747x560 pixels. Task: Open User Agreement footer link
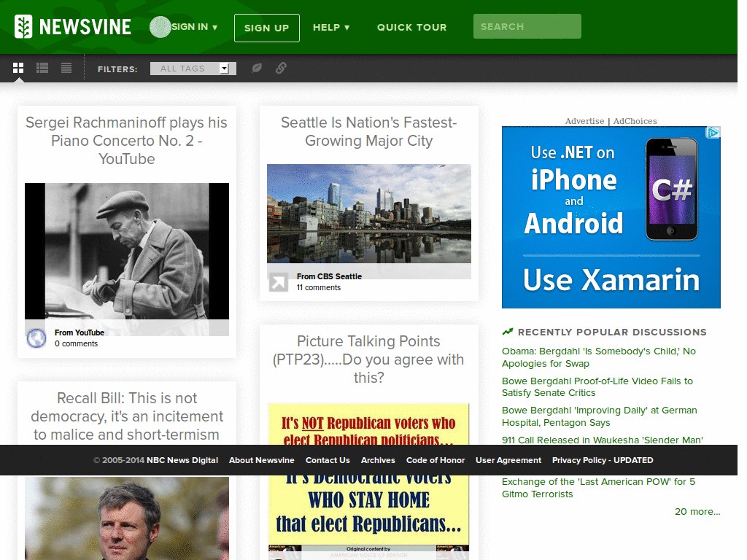(x=508, y=460)
